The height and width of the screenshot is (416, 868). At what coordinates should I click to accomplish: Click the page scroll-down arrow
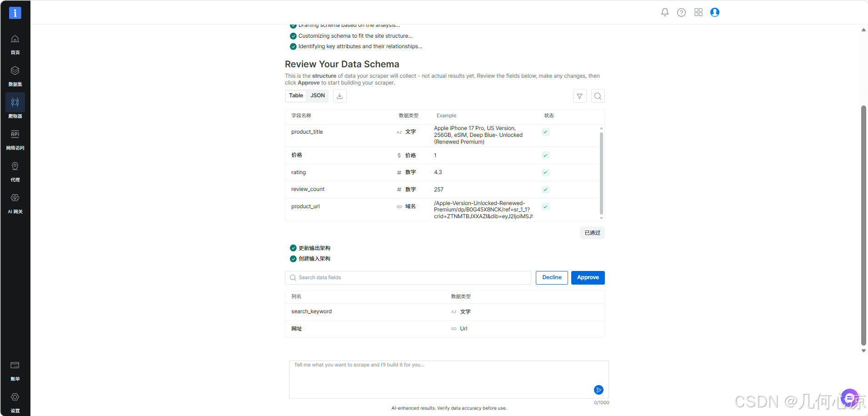[863, 351]
